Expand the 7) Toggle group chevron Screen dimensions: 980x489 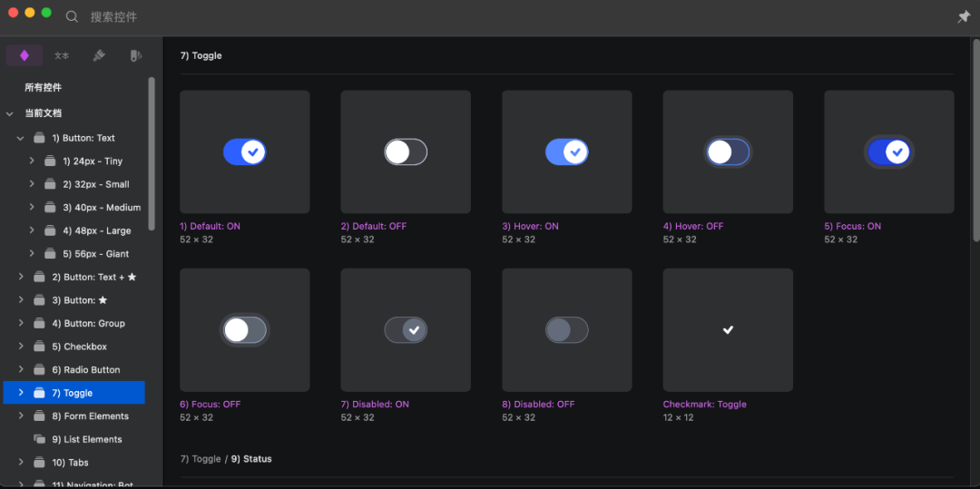click(x=21, y=393)
